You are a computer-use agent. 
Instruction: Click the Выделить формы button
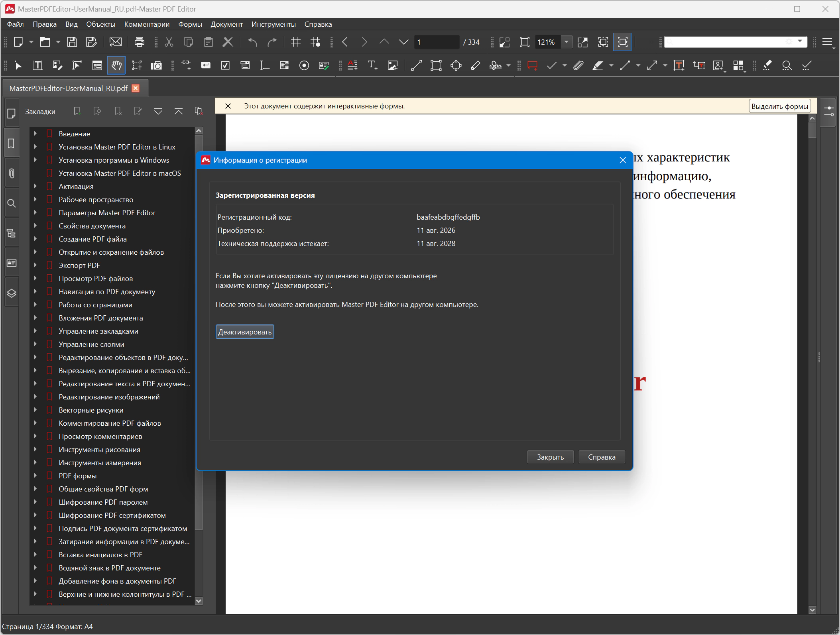[x=779, y=106]
